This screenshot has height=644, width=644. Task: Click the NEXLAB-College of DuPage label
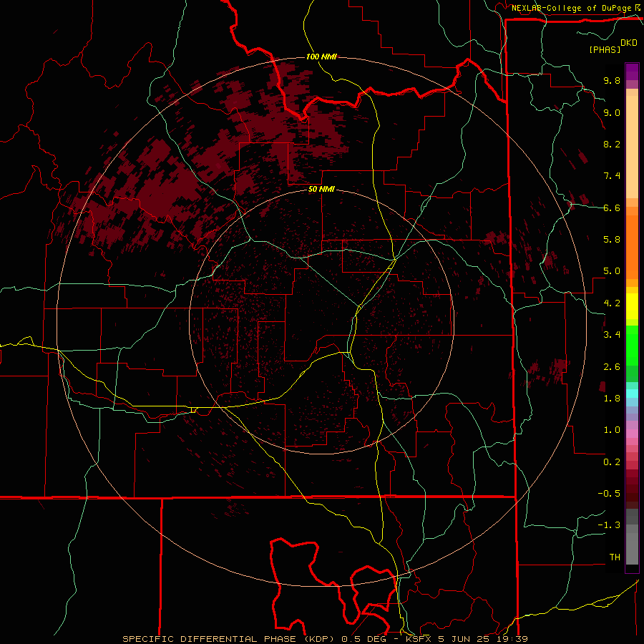click(x=571, y=8)
